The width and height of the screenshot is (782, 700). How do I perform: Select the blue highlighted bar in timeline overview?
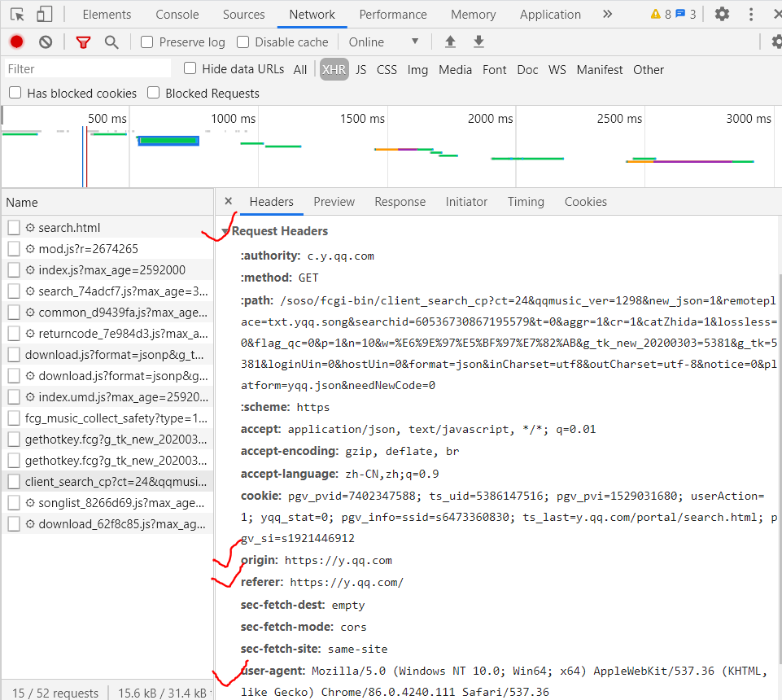tap(168, 141)
